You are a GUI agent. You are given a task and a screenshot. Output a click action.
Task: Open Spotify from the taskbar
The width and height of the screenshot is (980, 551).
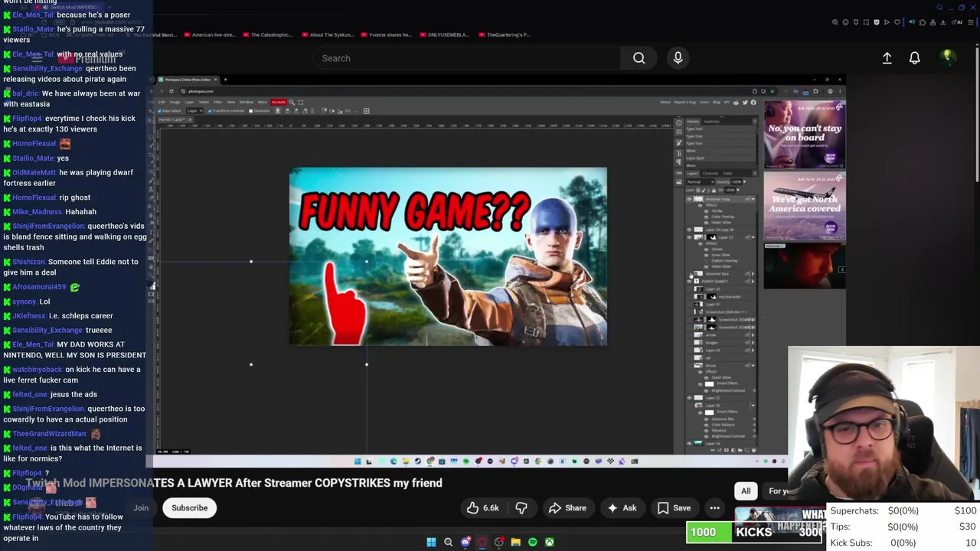pyautogui.click(x=532, y=542)
